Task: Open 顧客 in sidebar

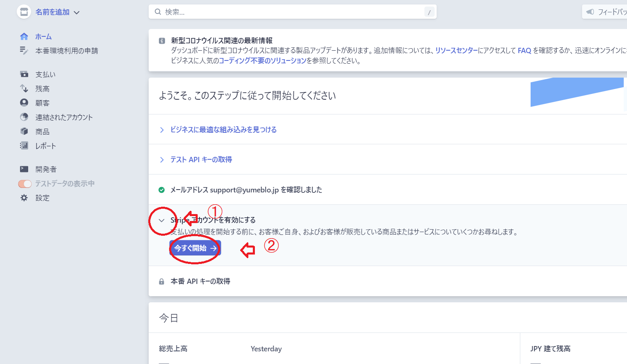Action: pos(42,103)
